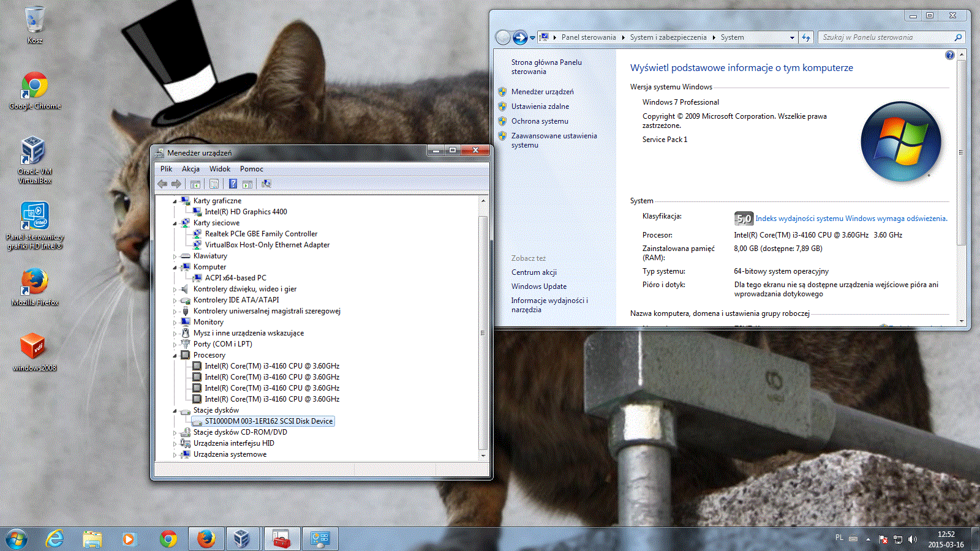Open the Widok menu
980x551 pixels.
pyautogui.click(x=220, y=169)
